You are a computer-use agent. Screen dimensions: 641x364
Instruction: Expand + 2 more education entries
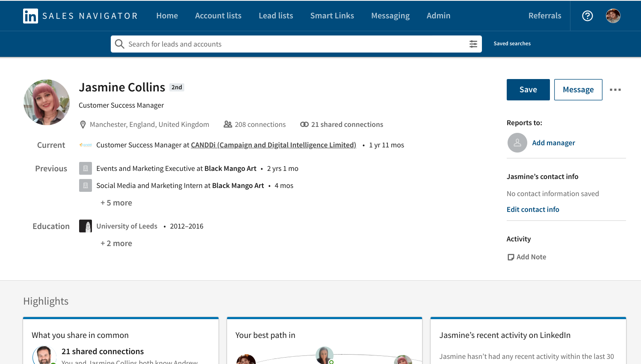(116, 244)
